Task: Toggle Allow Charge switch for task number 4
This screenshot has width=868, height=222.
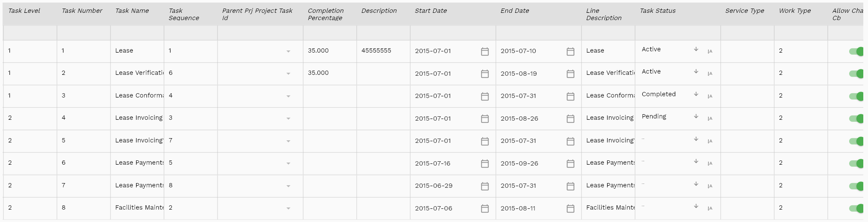Action: (x=856, y=118)
